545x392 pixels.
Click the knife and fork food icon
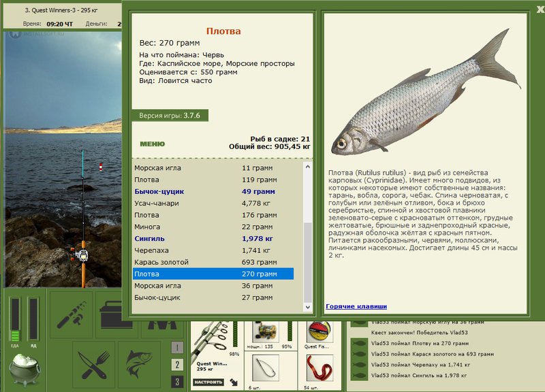pyautogui.click(x=93, y=365)
